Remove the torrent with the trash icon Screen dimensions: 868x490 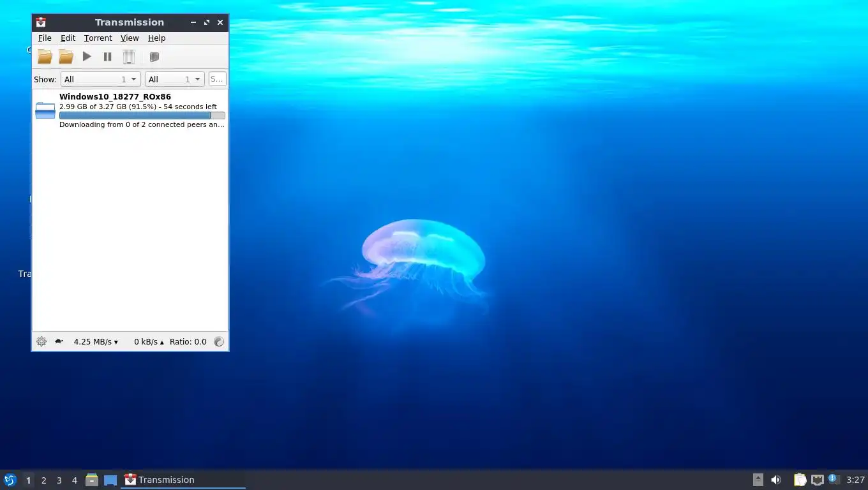pos(129,57)
